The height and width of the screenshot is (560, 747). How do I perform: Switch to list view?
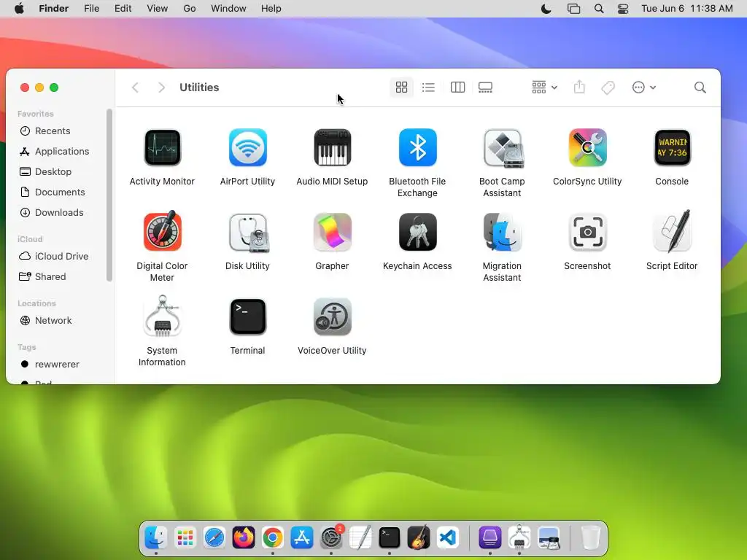pyautogui.click(x=428, y=87)
